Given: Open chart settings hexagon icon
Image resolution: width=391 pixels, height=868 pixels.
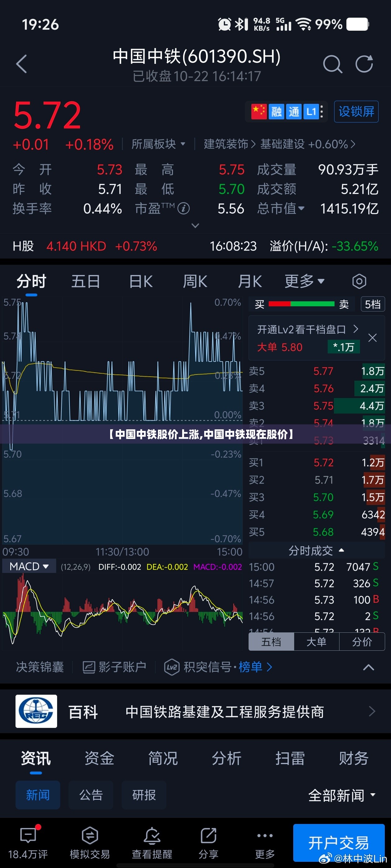Looking at the screenshot, I should coord(359,281).
